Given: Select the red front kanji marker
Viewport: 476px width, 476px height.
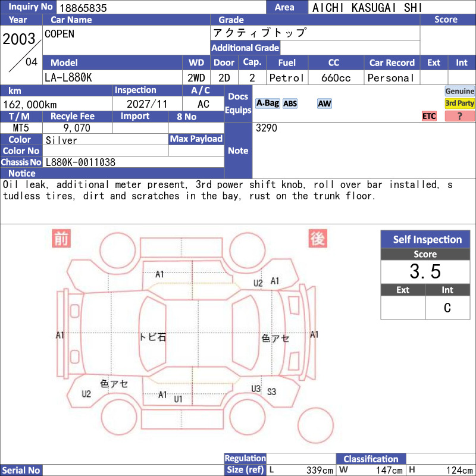Looking at the screenshot, I should click(x=61, y=239).
